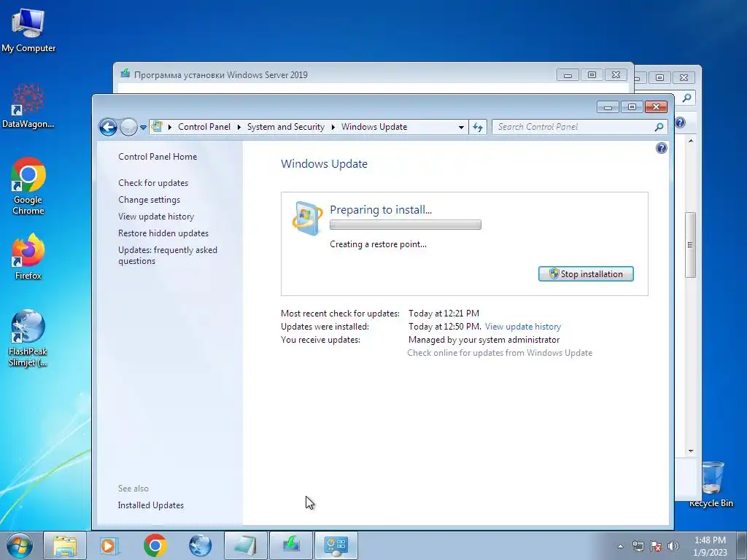This screenshot has height=560, width=747.
Task: Open recent pages dropdown arrow
Action: coord(143,128)
